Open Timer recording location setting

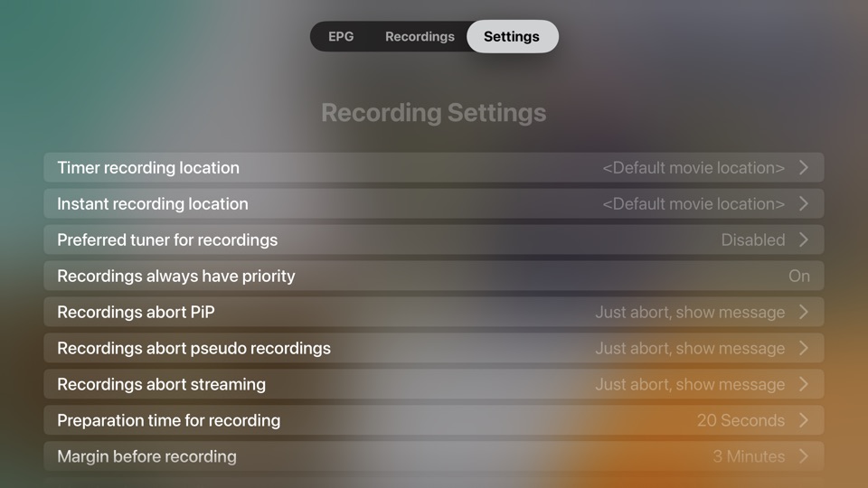(x=433, y=168)
